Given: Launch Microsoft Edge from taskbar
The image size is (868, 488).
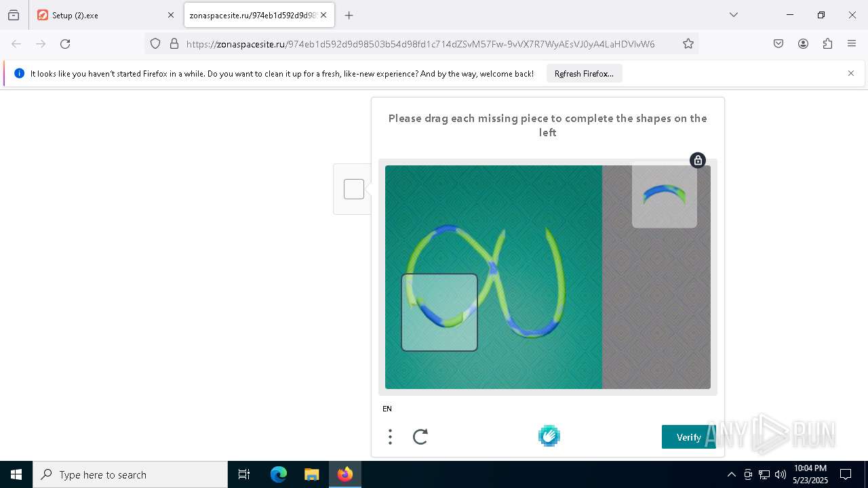Looking at the screenshot, I should pyautogui.click(x=279, y=474).
